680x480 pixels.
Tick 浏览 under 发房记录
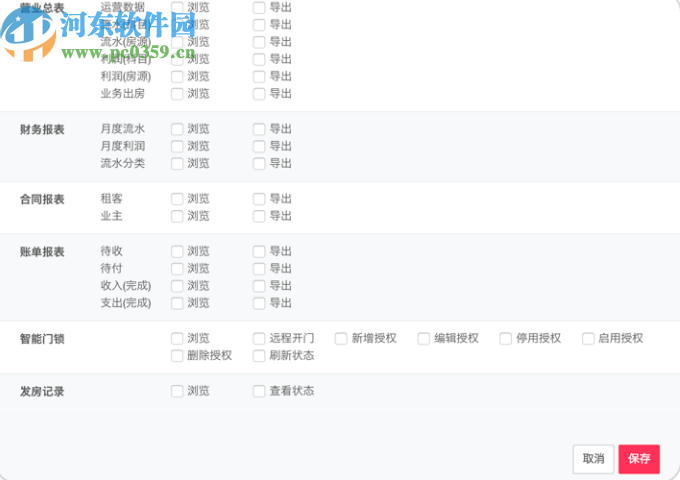tap(177, 391)
